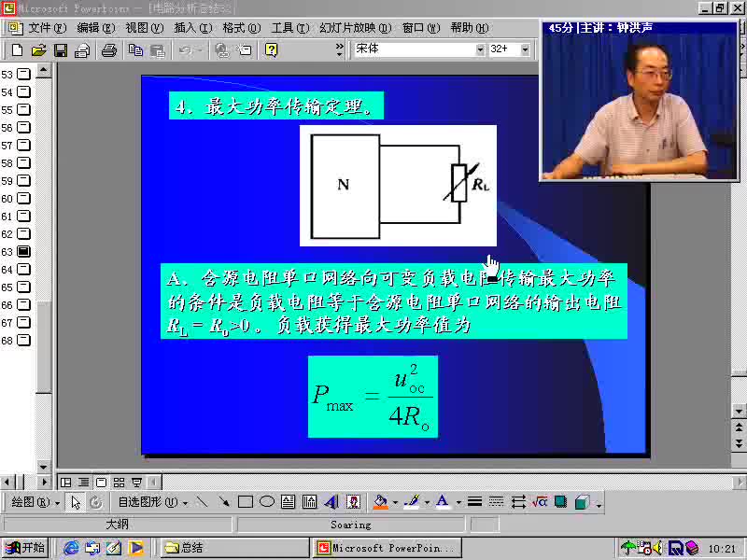Click the Undo icon

(x=185, y=50)
